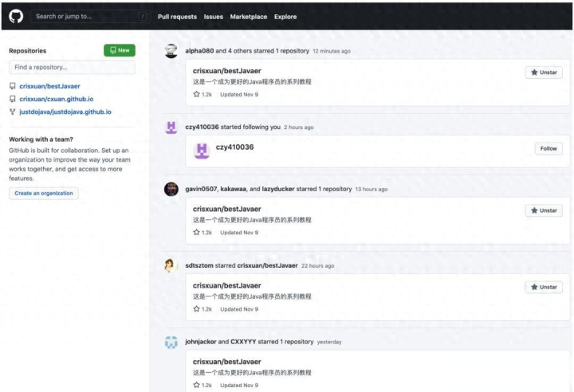Open czy410036's purple feed avatar
Screen dimensions: 574x392
(x=171, y=127)
